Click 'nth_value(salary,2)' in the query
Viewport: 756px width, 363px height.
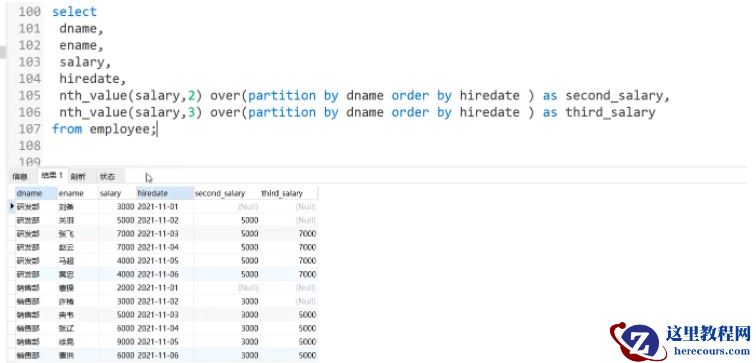pos(131,95)
